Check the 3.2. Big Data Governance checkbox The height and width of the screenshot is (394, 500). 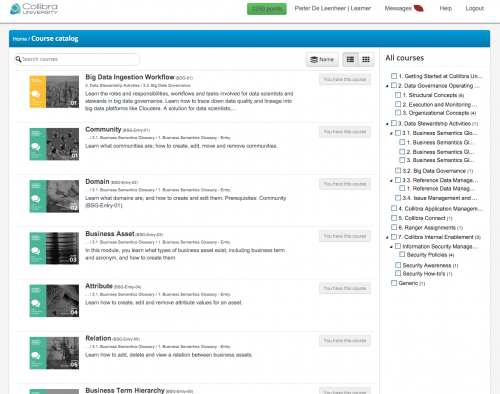[x=398, y=171]
